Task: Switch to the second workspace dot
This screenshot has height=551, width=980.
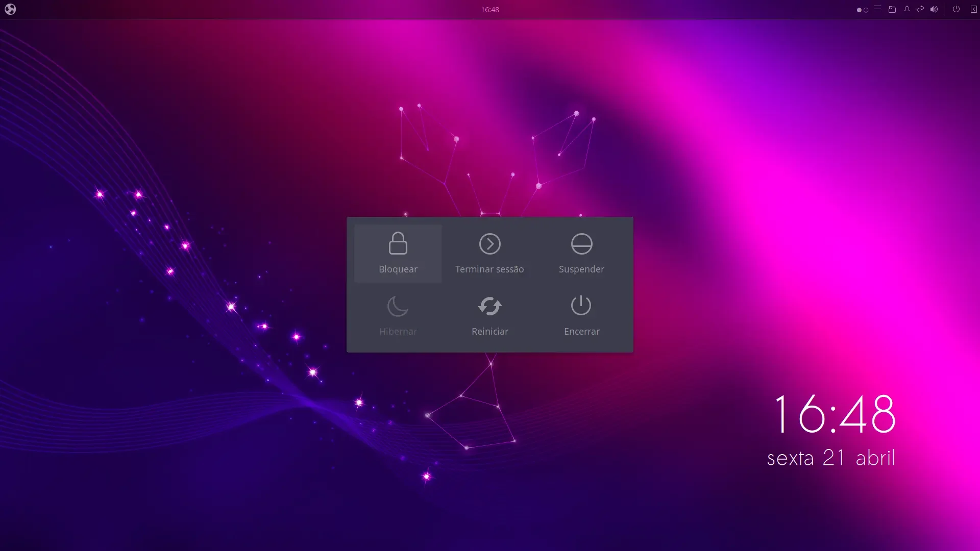Action: pyautogui.click(x=866, y=10)
